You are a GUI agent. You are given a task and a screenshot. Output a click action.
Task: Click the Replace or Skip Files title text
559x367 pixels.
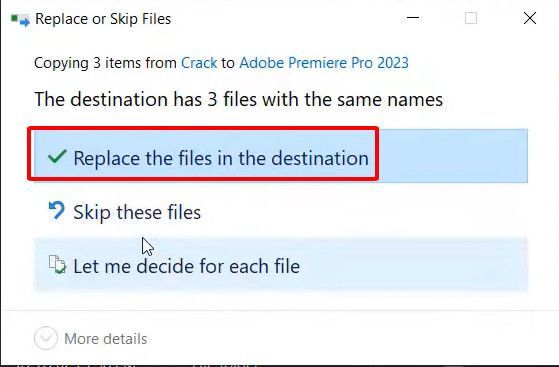tap(103, 19)
